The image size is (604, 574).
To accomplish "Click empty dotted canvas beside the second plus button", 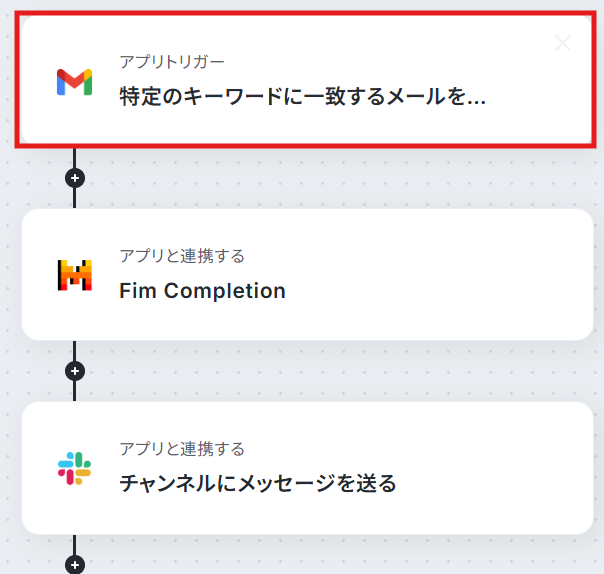I will [308, 371].
